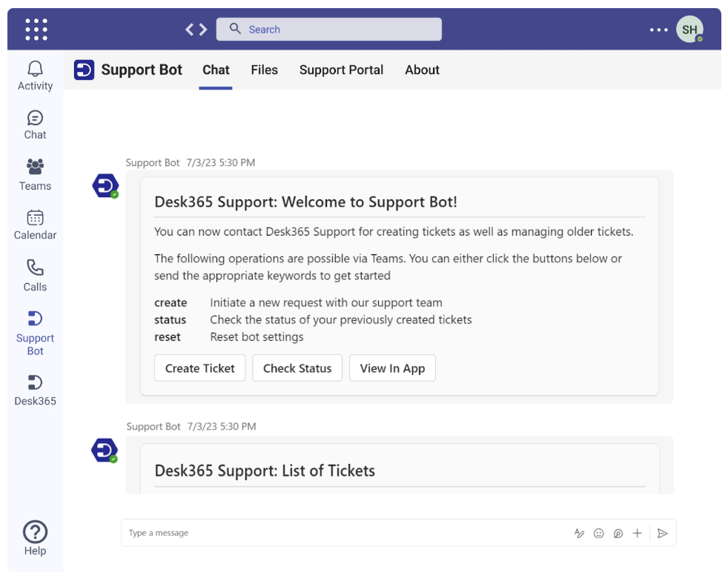728x575 pixels.
Task: Click the plus icon in message box
Action: pyautogui.click(x=637, y=533)
